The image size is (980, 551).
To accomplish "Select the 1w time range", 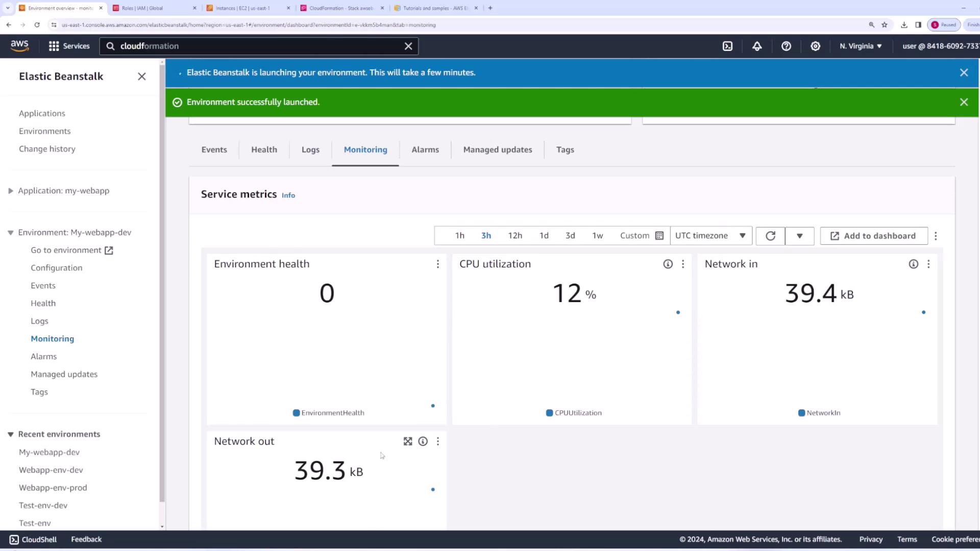I will coord(597,236).
